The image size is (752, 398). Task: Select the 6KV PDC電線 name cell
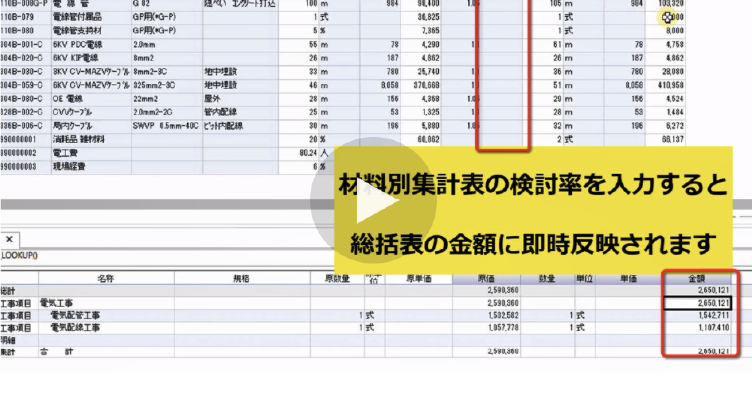[x=91, y=44]
